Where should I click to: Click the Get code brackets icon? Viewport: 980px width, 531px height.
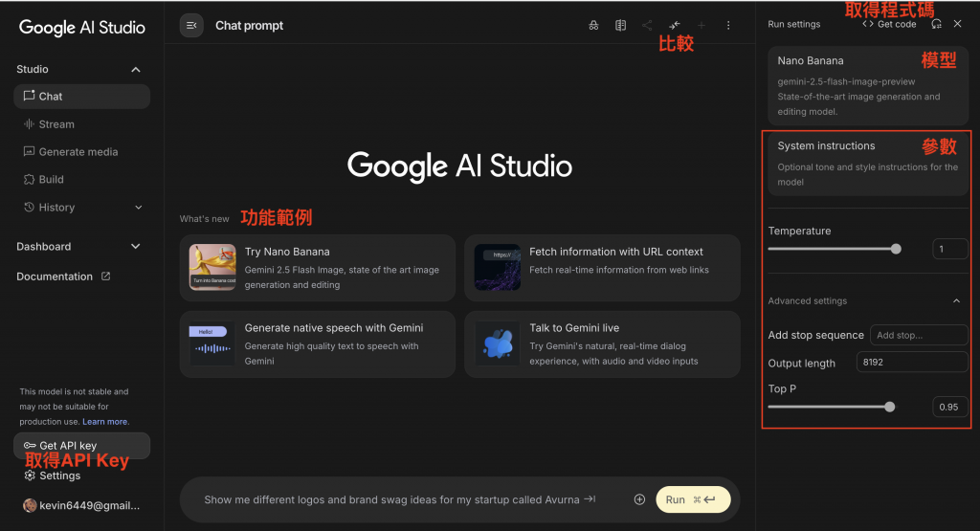867,24
